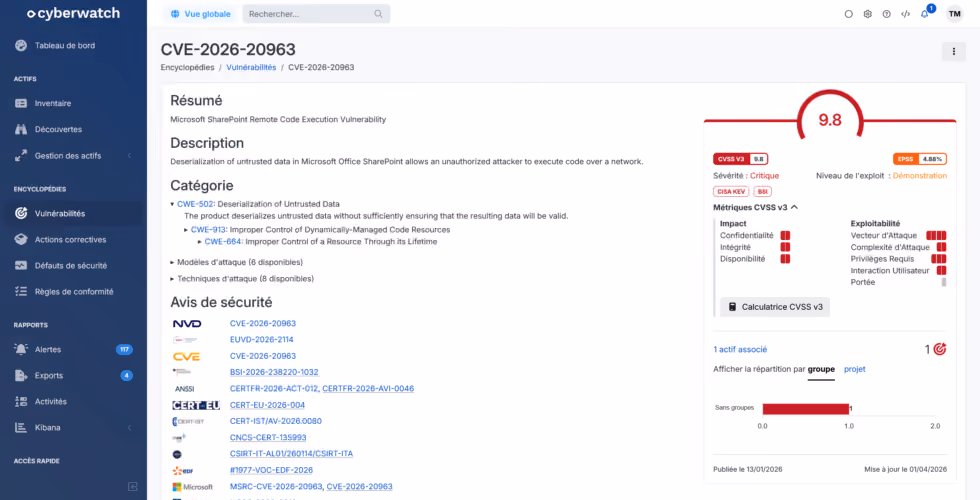Open Règles de conformité menu item
The height and width of the screenshot is (500, 980).
pos(74,291)
